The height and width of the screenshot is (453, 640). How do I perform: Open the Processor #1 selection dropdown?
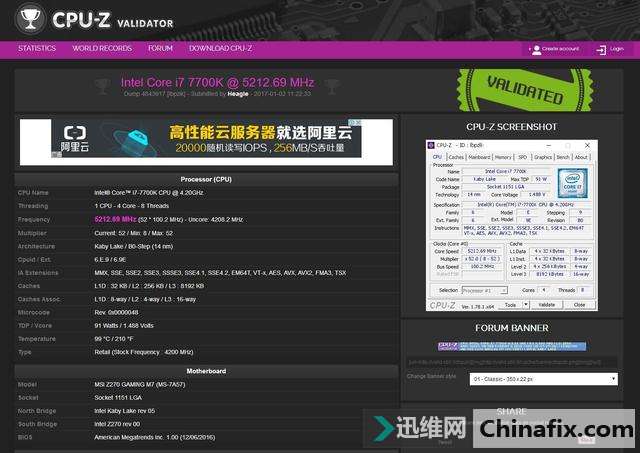(x=484, y=291)
